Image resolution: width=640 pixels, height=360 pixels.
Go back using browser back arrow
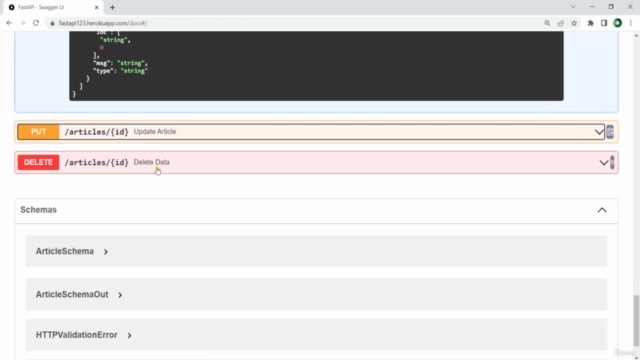coord(9,23)
